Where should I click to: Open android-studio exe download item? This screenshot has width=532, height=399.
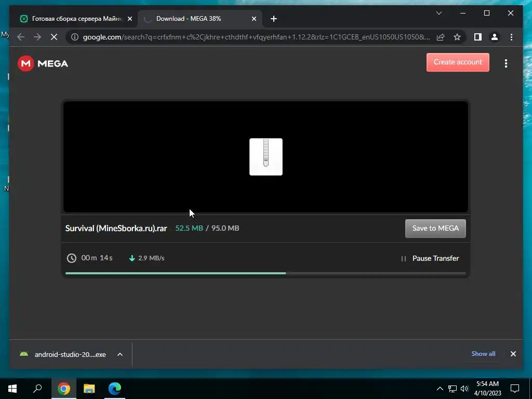point(63,354)
